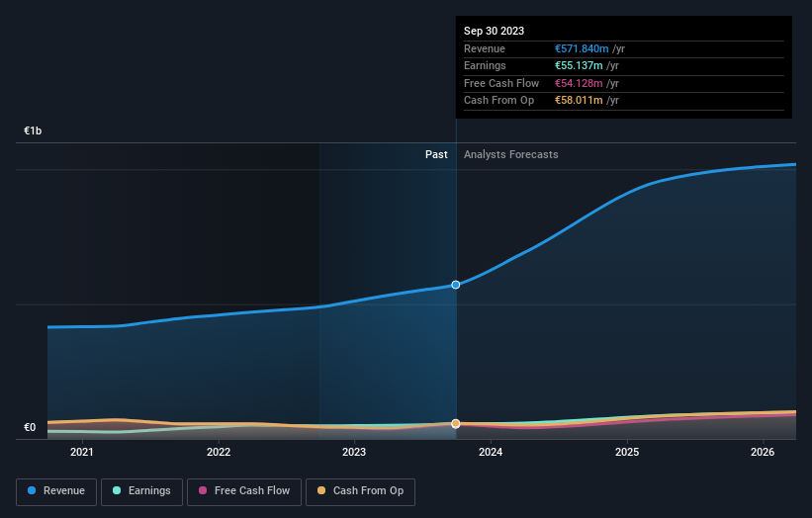
Task: Click the 2022 x-axis label
Action: (x=219, y=452)
